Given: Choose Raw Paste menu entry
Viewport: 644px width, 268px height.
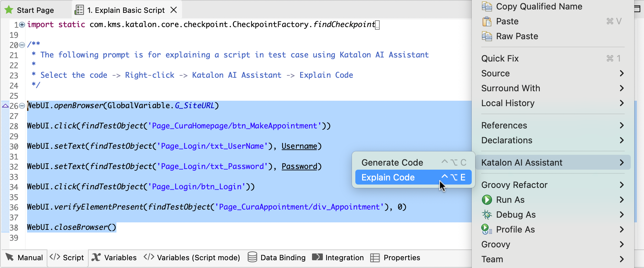Looking at the screenshot, I should (517, 36).
